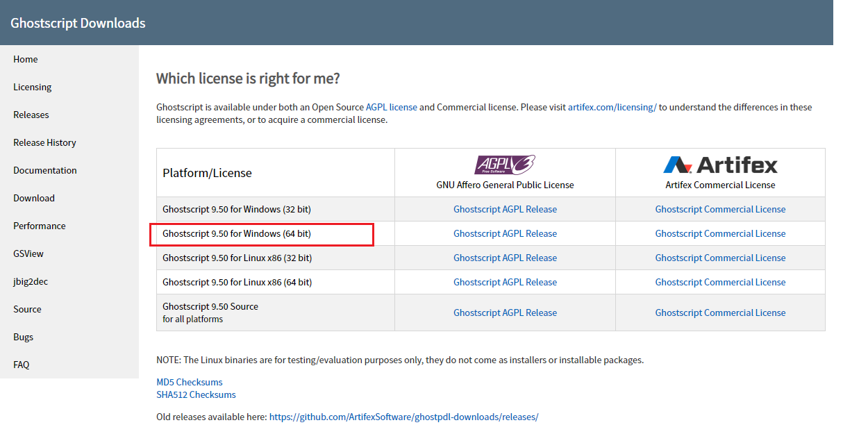Image resolution: width=868 pixels, height=425 pixels.
Task: Open Commercial License for 9.50 Source
Action: pos(720,312)
